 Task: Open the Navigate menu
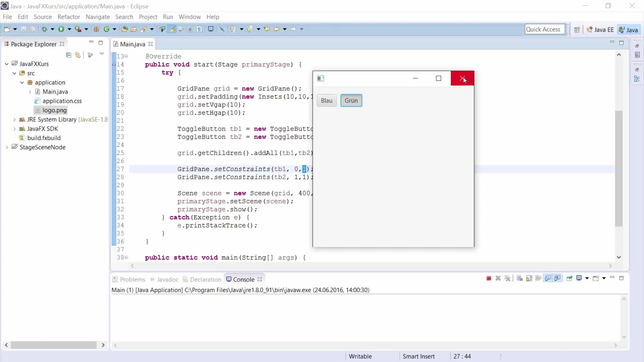(x=98, y=17)
